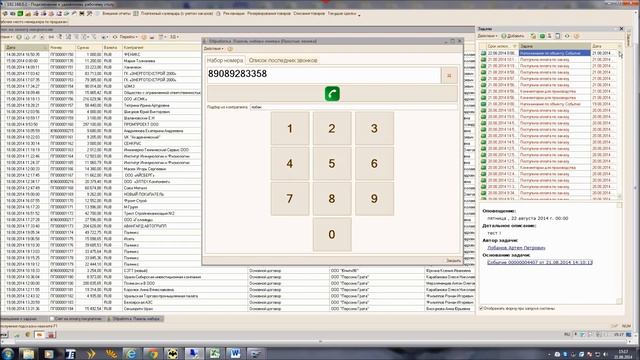The width and height of the screenshot is (640, 360).
Task: Click digit 9 on the keypad
Action: pos(374,199)
